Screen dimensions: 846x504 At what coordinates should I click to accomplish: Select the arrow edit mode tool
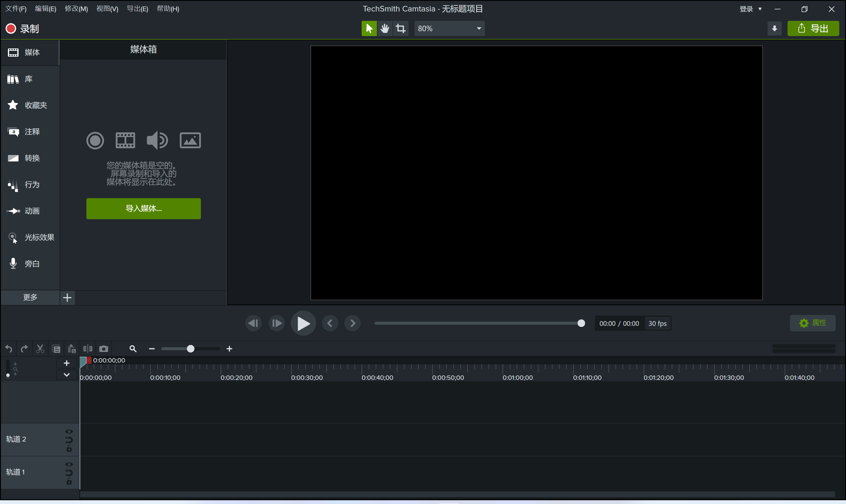(369, 28)
